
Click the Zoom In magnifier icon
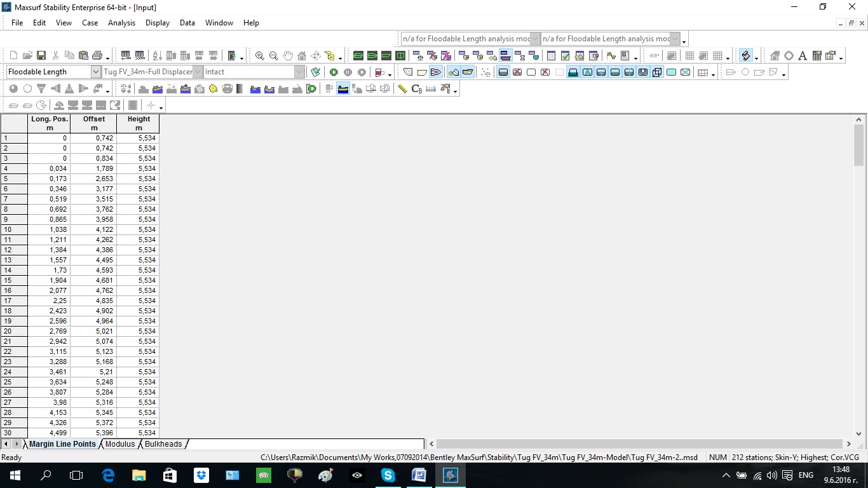[x=259, y=56]
